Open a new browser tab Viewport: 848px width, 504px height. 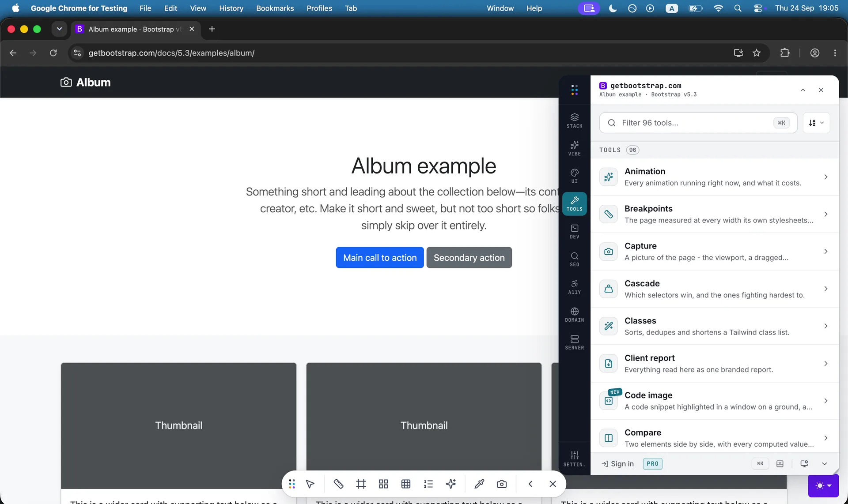(x=212, y=29)
